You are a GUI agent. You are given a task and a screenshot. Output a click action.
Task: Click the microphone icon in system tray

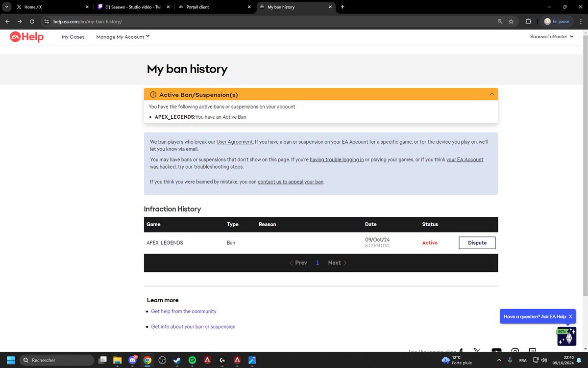[x=510, y=360]
